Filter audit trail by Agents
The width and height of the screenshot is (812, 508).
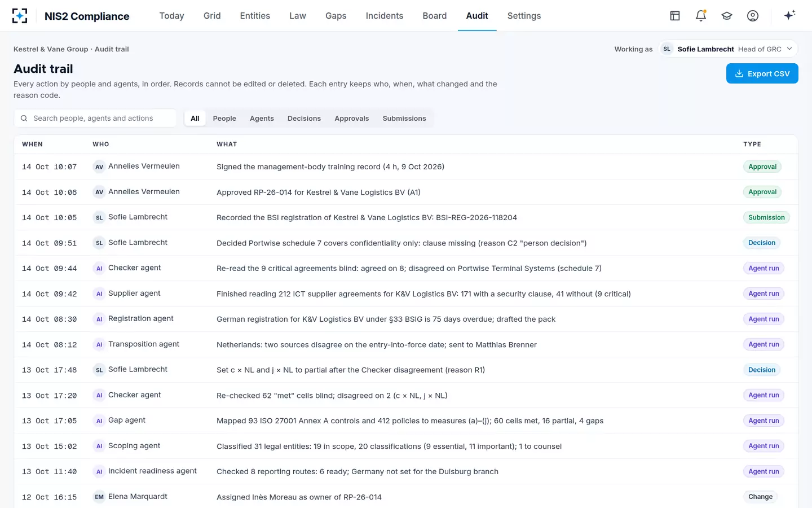[262, 119]
